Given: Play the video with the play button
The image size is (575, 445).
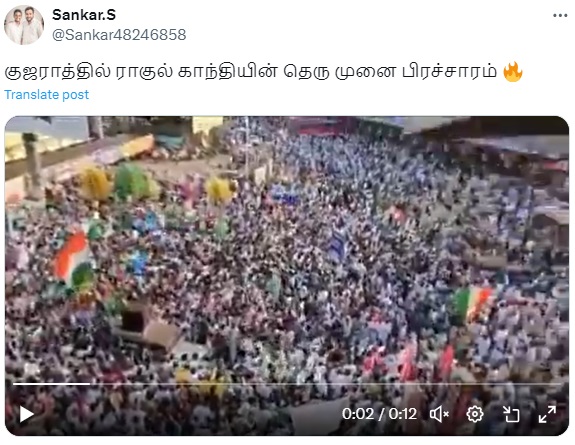Looking at the screenshot, I should [26, 415].
